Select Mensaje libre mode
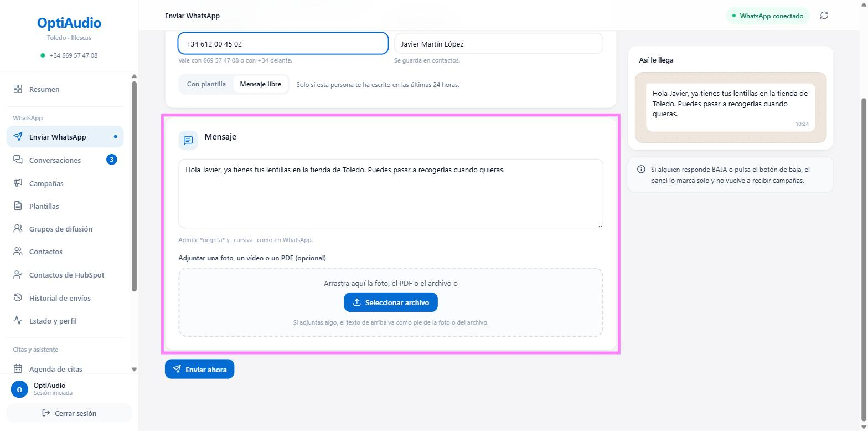 [260, 84]
